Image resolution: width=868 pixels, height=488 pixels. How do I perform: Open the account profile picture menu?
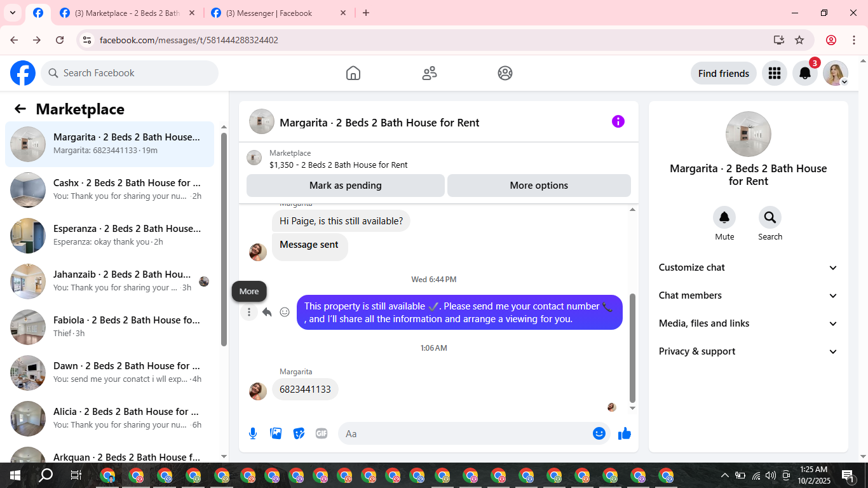836,73
